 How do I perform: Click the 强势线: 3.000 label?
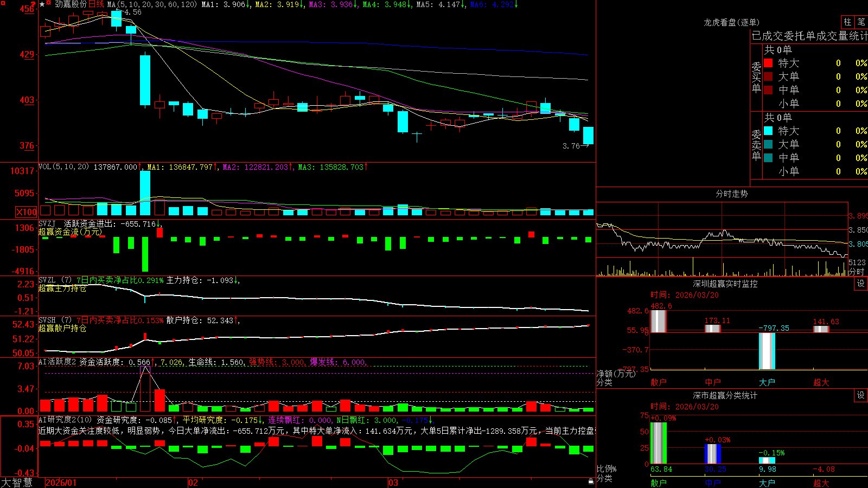[x=277, y=362]
